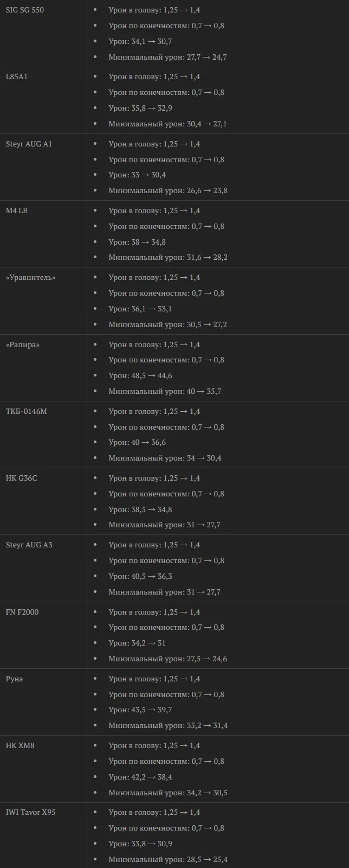
Task: Click the damage line 48,5 → 44,6
Action: 140,375
